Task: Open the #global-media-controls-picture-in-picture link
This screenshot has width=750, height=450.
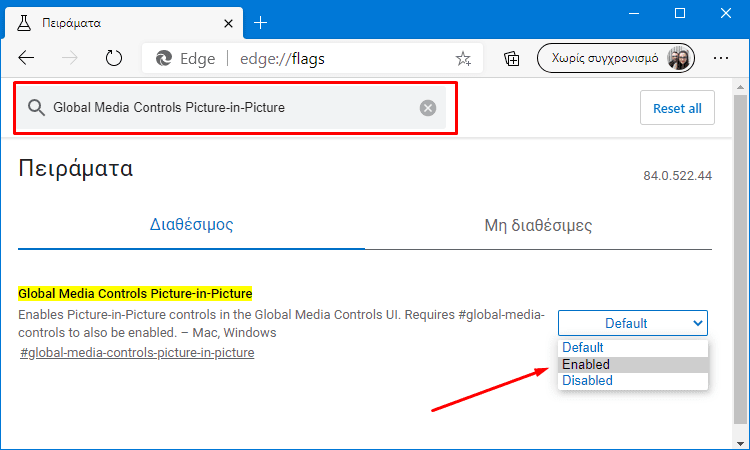Action: pos(137,353)
